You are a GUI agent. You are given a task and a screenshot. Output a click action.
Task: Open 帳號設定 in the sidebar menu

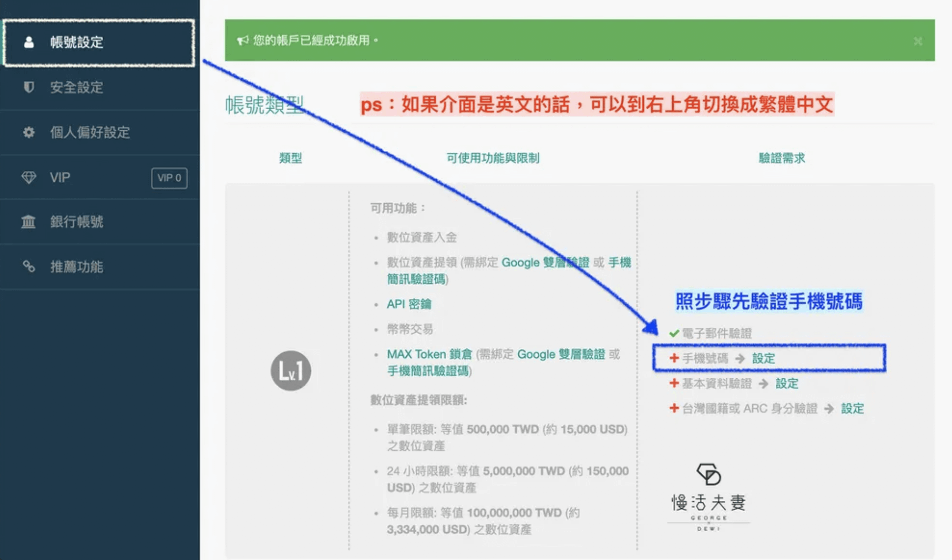[77, 42]
